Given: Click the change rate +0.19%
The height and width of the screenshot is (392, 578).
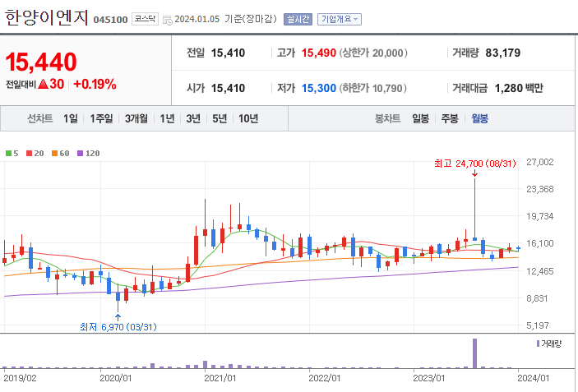Looking at the screenshot, I should [x=95, y=85].
